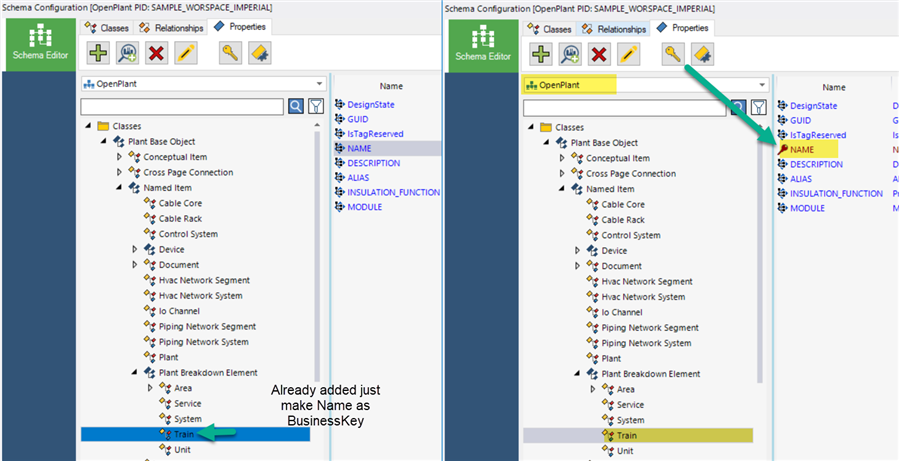
Task: Open Schema Editor in right window sidebar
Action: [482, 45]
